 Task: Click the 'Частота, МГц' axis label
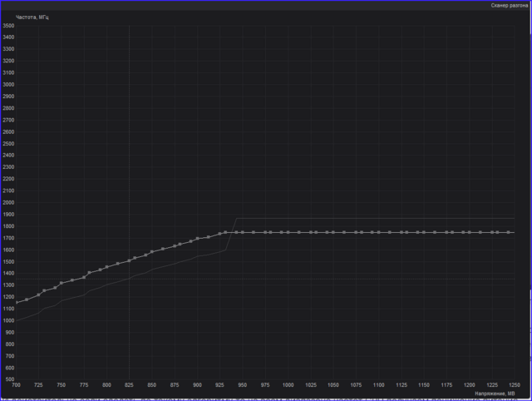(32, 17)
